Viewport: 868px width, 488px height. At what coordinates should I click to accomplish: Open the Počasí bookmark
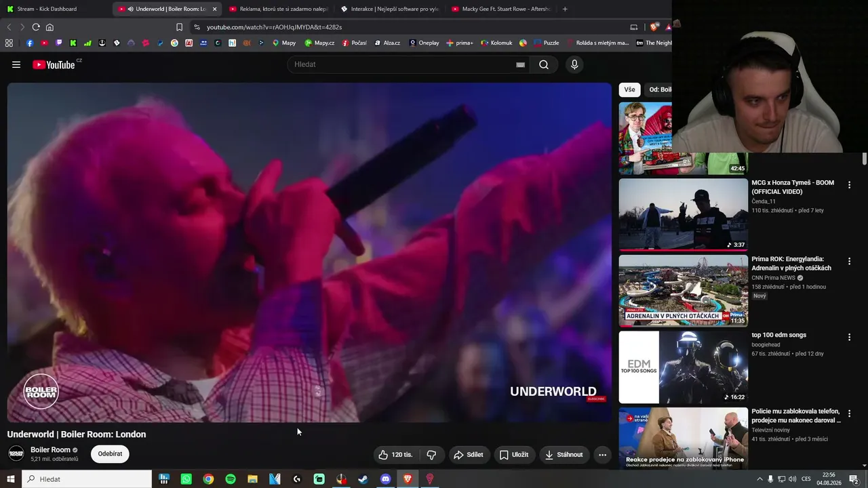pyautogui.click(x=354, y=43)
